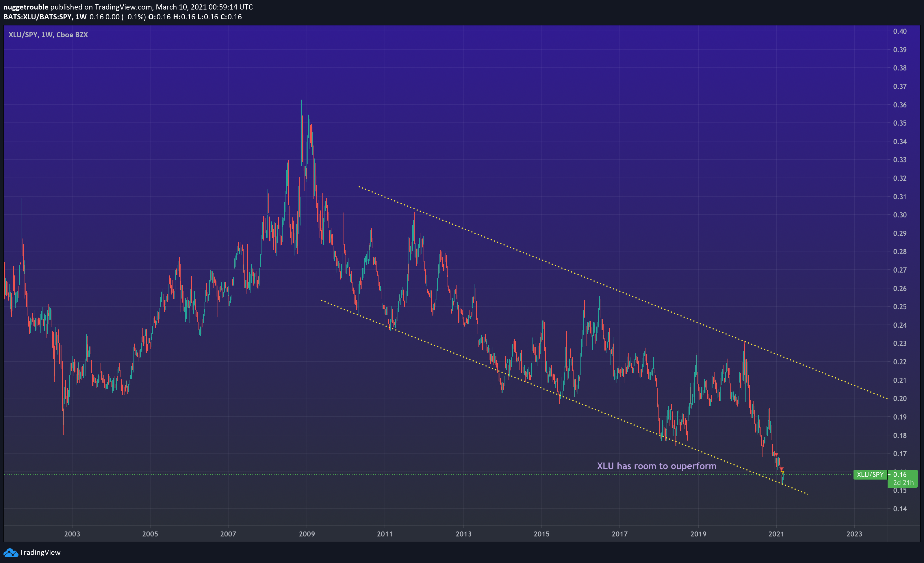
Task: Click the 0.40 price axis label
Action: point(900,31)
